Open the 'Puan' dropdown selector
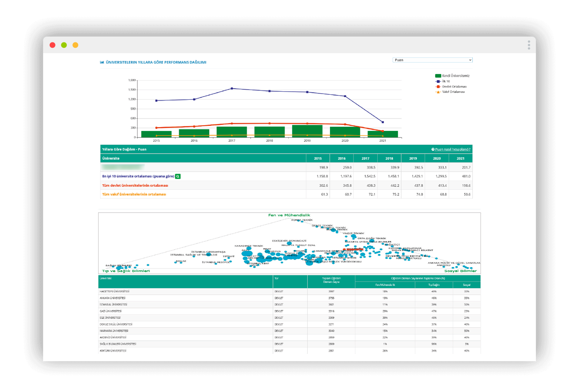This screenshot has width=579, height=392. coord(432,60)
